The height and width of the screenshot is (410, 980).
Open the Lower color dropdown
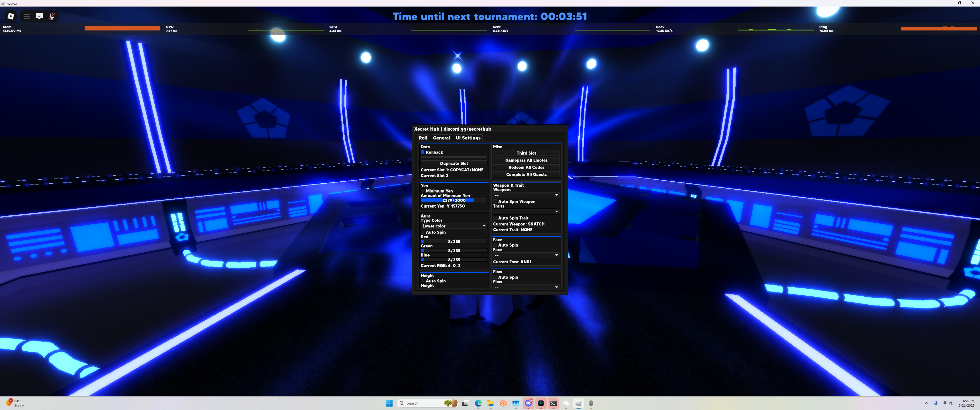pyautogui.click(x=454, y=226)
